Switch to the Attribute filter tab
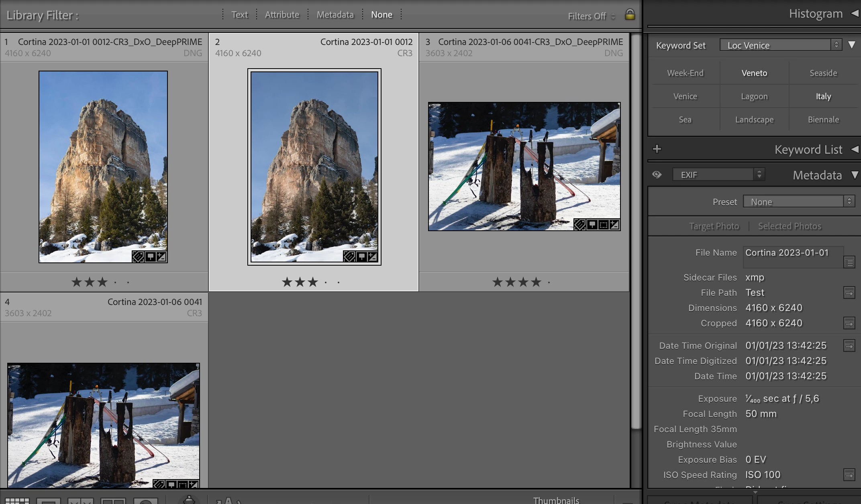 (282, 15)
